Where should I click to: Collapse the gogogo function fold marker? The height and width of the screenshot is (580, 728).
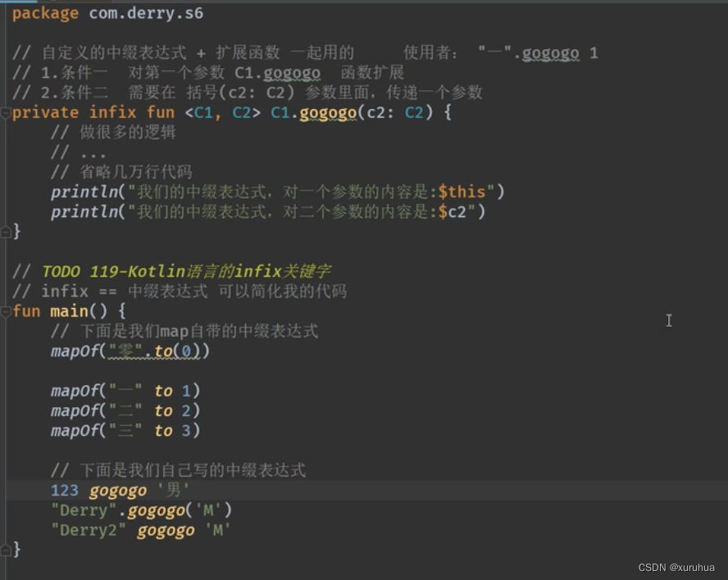(5, 113)
